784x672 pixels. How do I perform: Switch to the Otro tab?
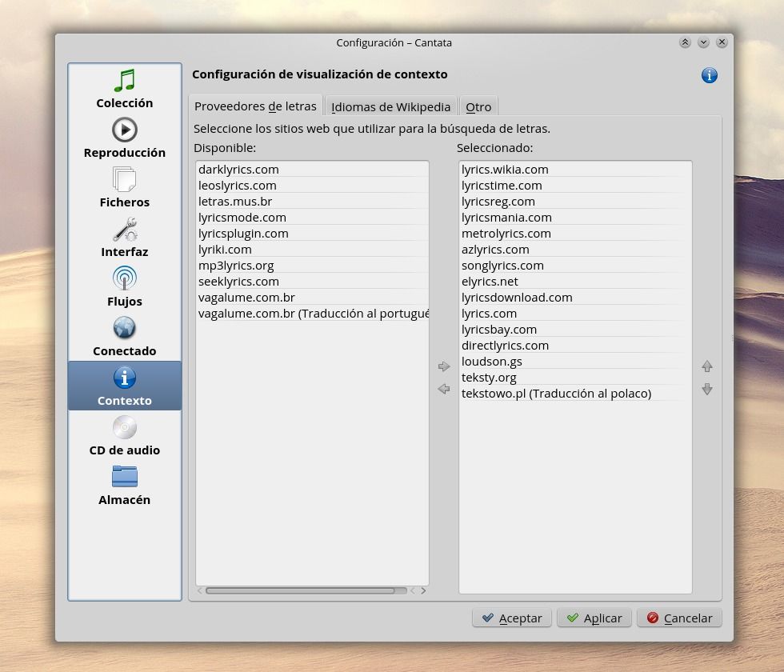(x=478, y=106)
